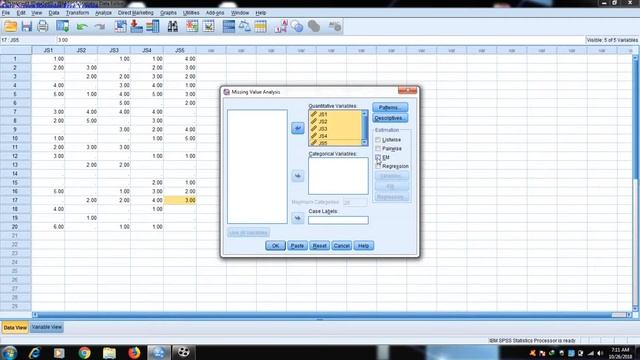640x360 pixels.
Task: Click the Insert cases icon
Action: 192,27
